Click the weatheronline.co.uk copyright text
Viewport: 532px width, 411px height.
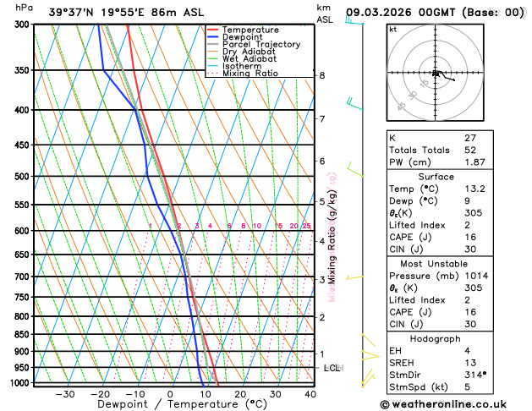point(443,404)
